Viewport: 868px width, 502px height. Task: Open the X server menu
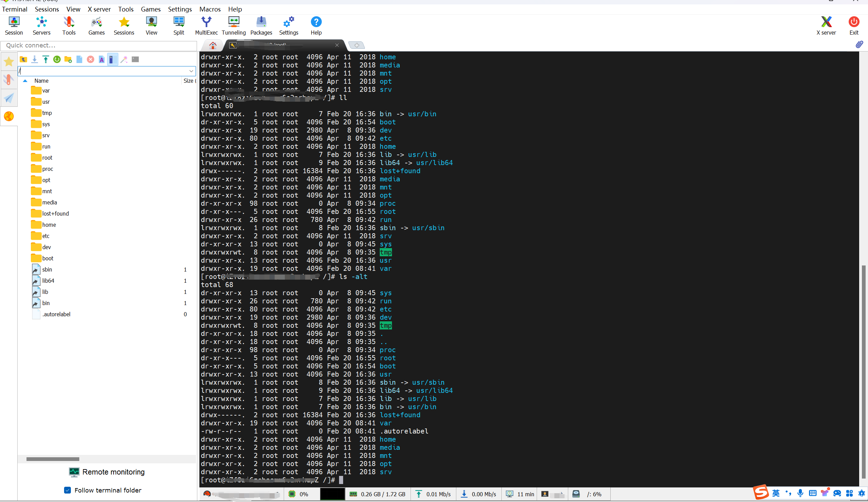pyautogui.click(x=99, y=9)
